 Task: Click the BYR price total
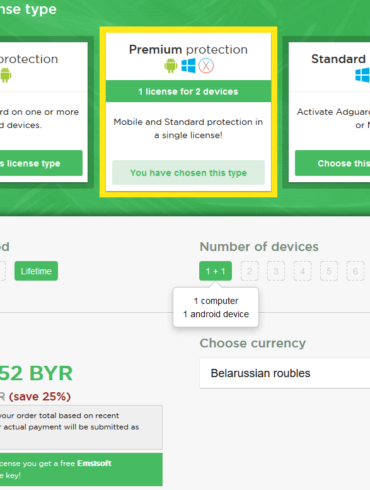click(36, 373)
